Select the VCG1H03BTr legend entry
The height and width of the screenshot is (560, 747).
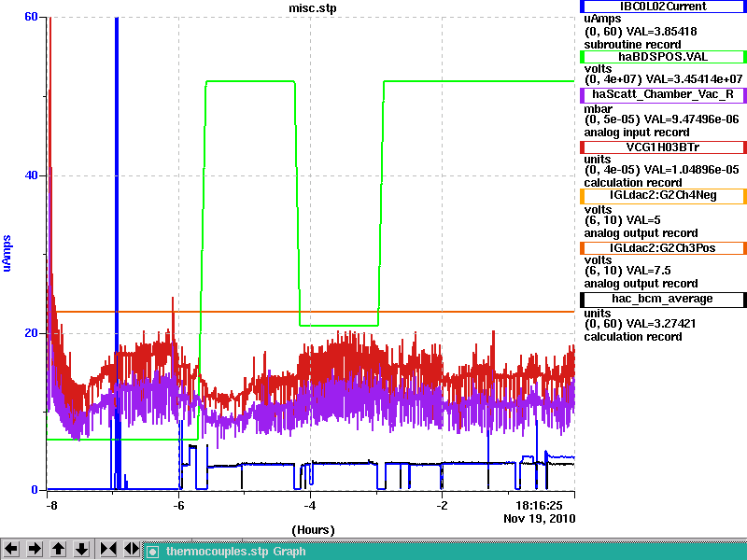click(663, 147)
